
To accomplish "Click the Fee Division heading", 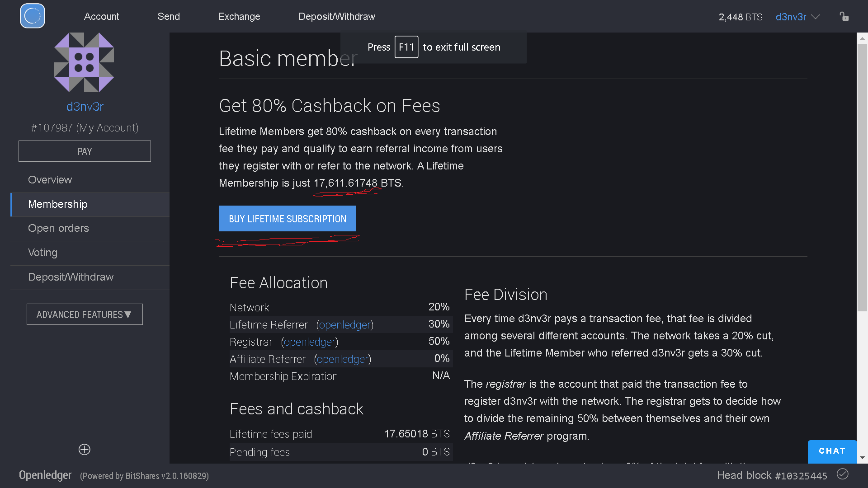I will (x=505, y=295).
